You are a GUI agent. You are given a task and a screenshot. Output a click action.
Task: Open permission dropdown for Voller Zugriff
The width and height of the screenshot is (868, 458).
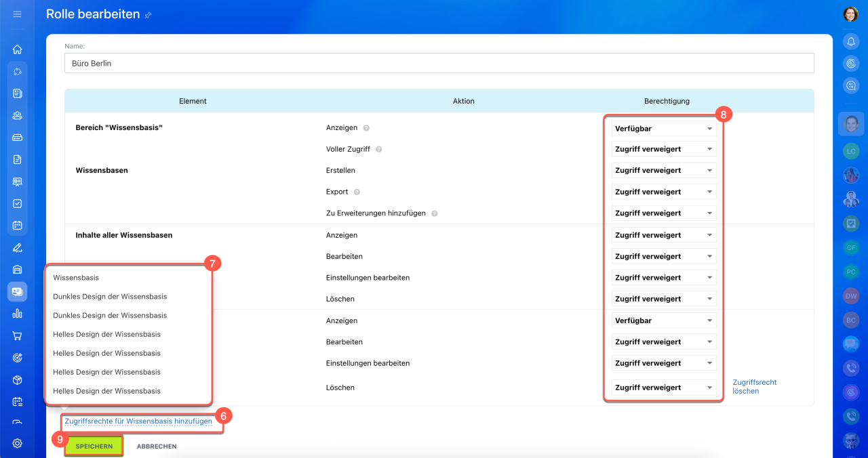(664, 149)
